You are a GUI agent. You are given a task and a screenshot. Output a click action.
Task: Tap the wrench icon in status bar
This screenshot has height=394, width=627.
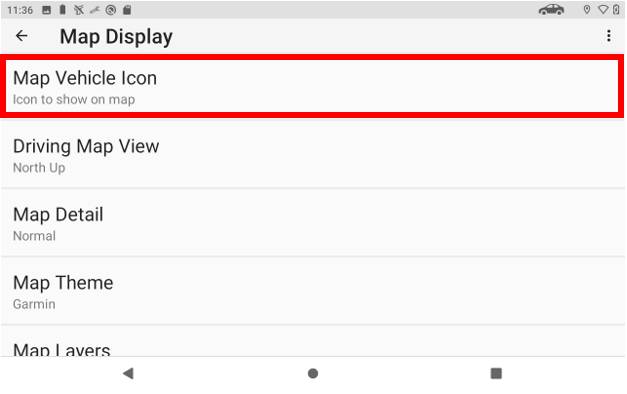(95, 10)
